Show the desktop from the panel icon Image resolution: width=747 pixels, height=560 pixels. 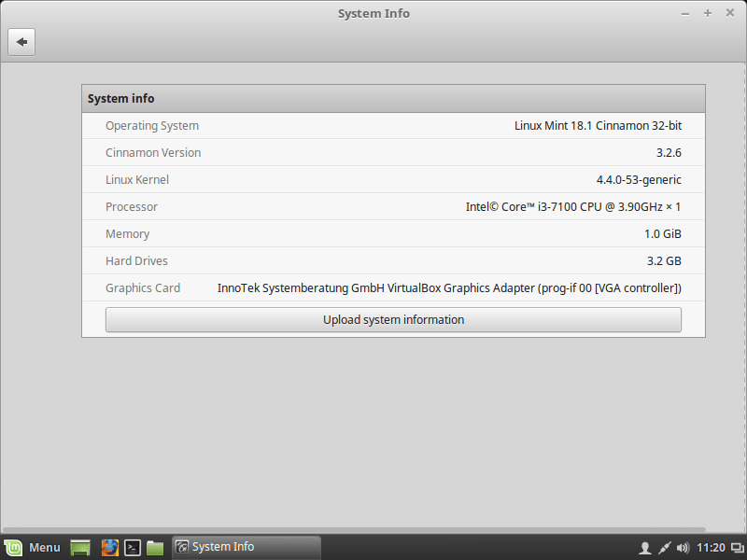point(80,548)
